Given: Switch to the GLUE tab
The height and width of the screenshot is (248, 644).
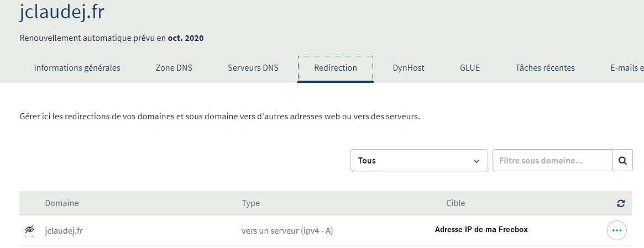Looking at the screenshot, I should click(x=470, y=68).
